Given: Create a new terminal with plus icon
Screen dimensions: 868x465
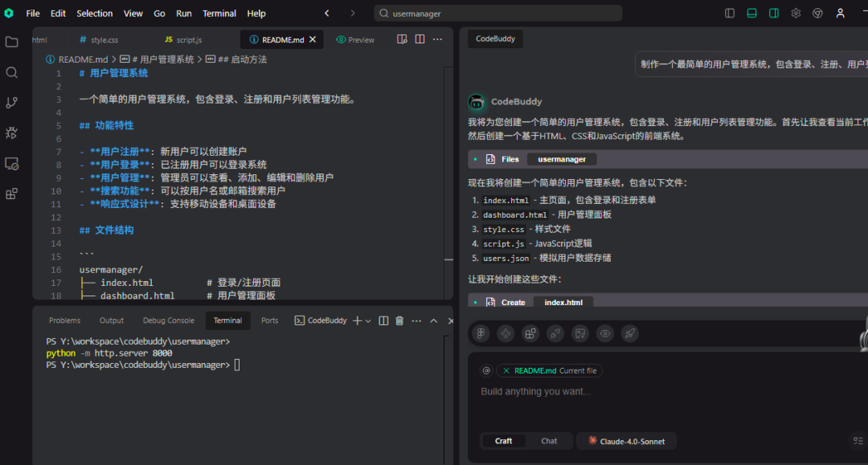Looking at the screenshot, I should (x=357, y=320).
